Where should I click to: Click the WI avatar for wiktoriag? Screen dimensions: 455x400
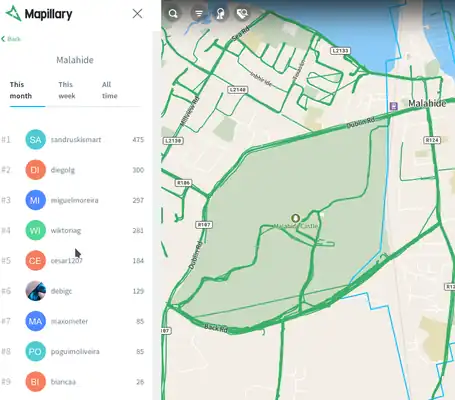tap(35, 230)
